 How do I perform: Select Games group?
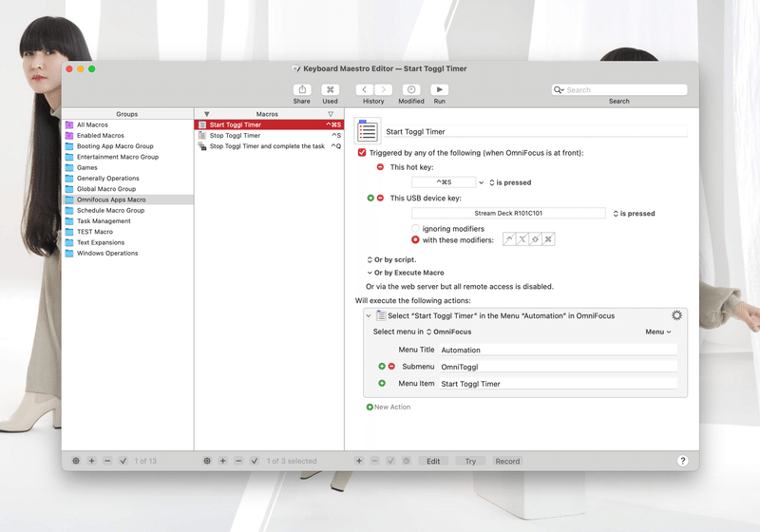(128, 167)
